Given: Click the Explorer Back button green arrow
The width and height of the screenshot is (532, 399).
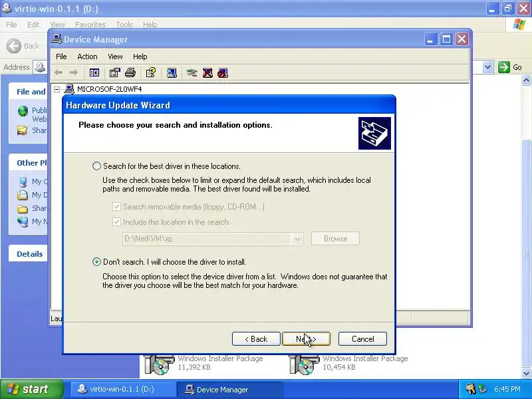Looking at the screenshot, I should coord(14,46).
